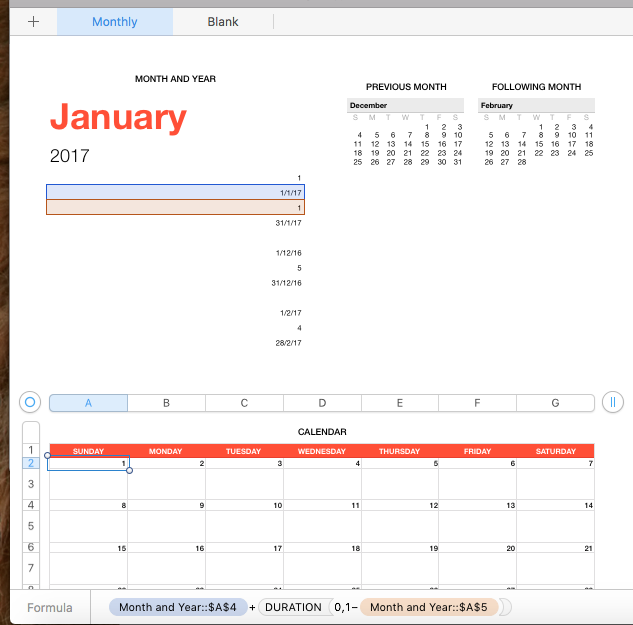Select the cell showing 1/1/17
The image size is (633, 625).
click(175, 192)
